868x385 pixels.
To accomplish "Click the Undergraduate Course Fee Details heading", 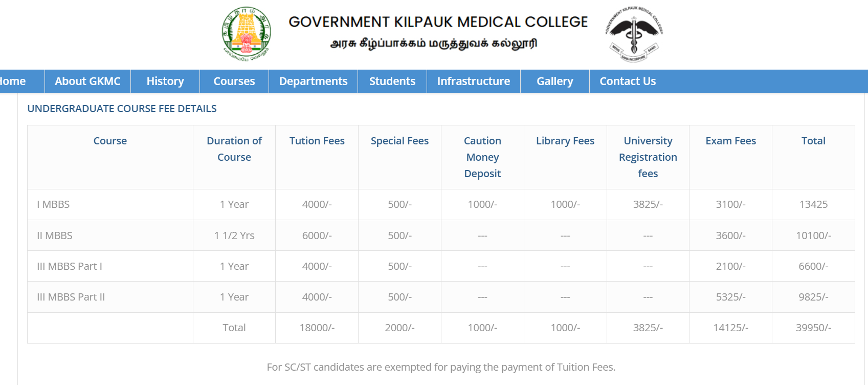I will pos(122,109).
